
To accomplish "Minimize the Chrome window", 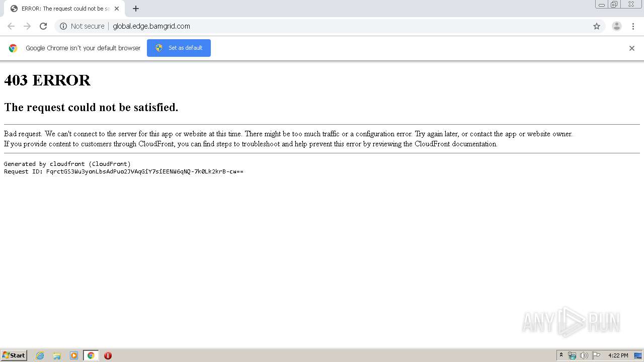I will tap(602, 5).
